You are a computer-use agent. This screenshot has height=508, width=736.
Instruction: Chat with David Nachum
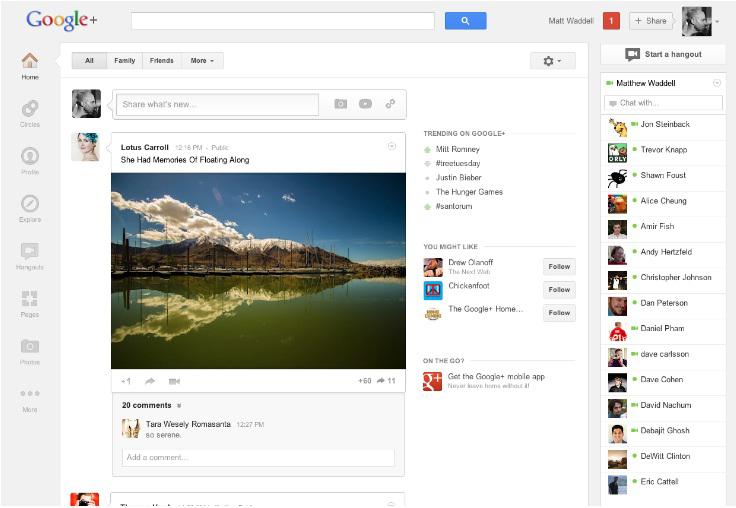663,408
